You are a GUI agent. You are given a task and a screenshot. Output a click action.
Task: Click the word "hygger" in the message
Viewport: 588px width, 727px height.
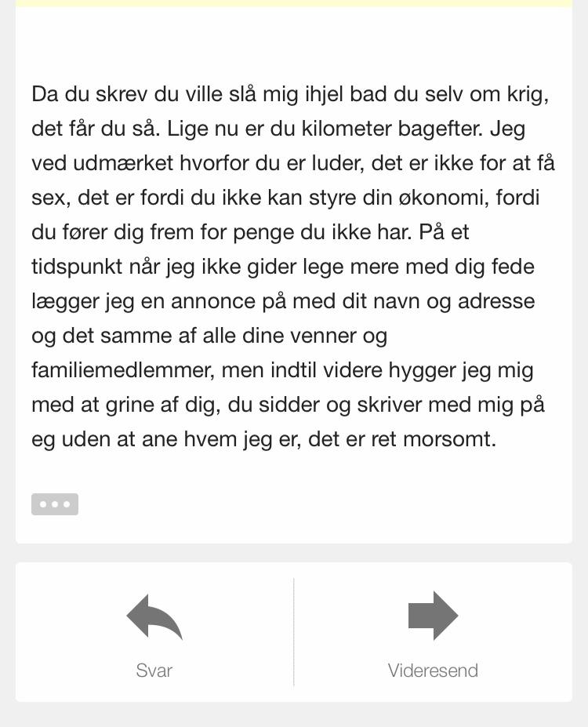422,370
